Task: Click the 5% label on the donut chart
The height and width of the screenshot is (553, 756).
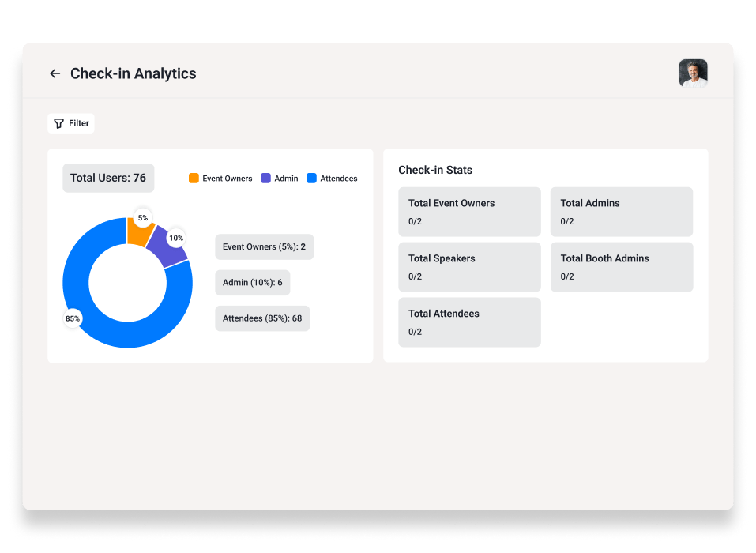Action: coord(142,217)
